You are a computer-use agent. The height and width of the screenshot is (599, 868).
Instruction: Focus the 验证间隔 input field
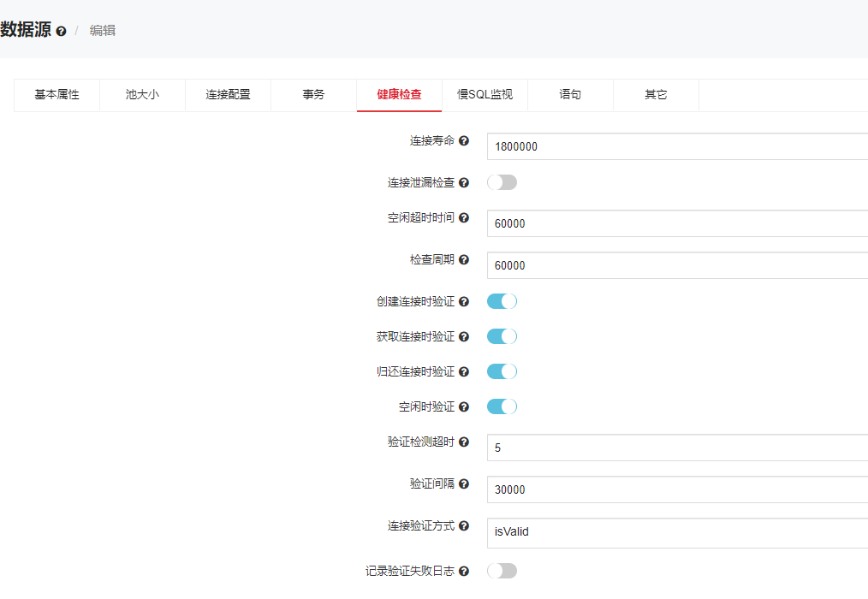[x=676, y=489]
